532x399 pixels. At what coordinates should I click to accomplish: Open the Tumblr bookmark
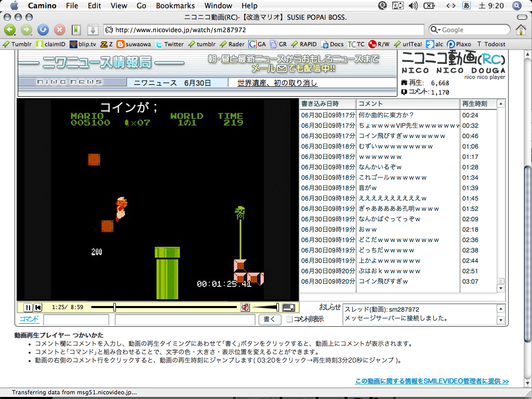[x=17, y=44]
